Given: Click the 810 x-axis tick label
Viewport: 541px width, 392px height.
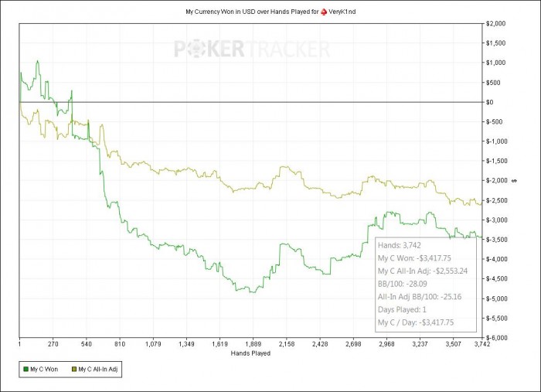Looking at the screenshot, I should [120, 344].
